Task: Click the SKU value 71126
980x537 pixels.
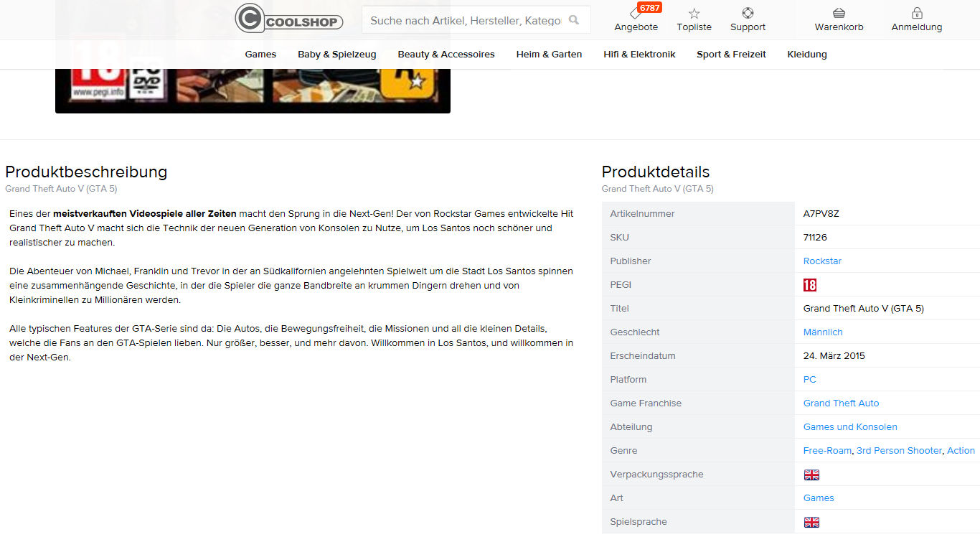Action: tap(815, 238)
